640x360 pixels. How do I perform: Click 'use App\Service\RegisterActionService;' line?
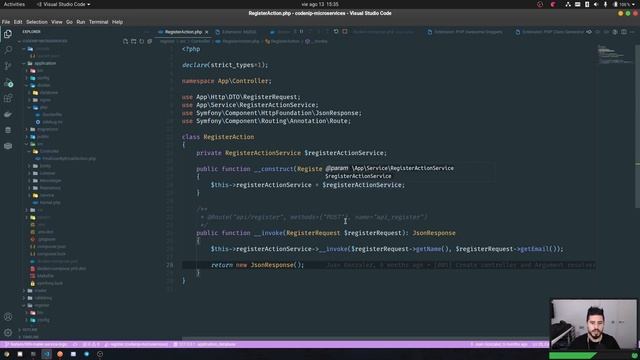click(250, 105)
